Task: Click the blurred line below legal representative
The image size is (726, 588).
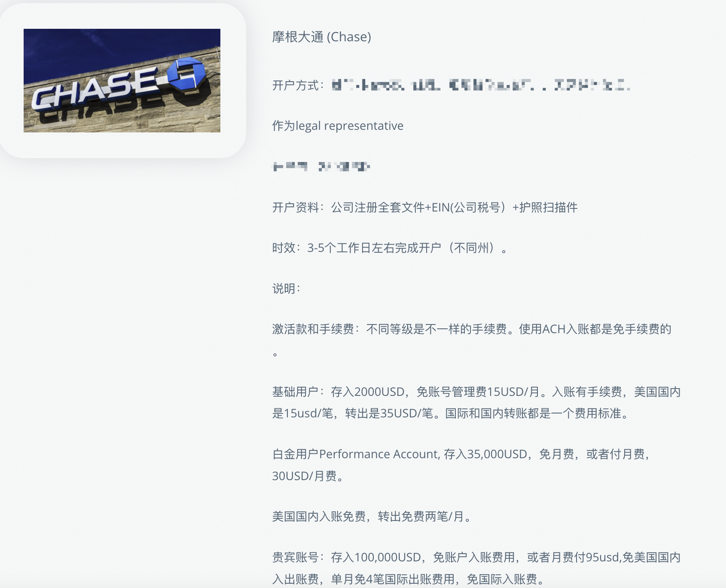Action: (321, 166)
